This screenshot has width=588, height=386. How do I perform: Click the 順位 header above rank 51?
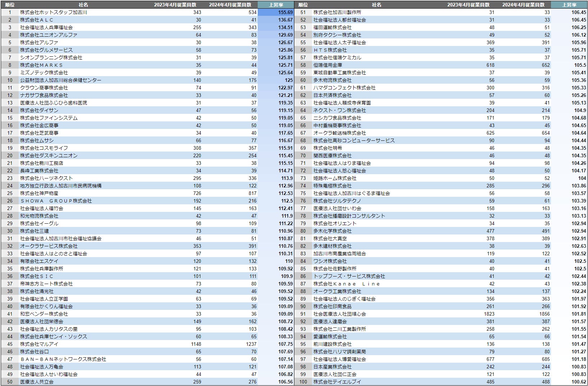(303, 5)
